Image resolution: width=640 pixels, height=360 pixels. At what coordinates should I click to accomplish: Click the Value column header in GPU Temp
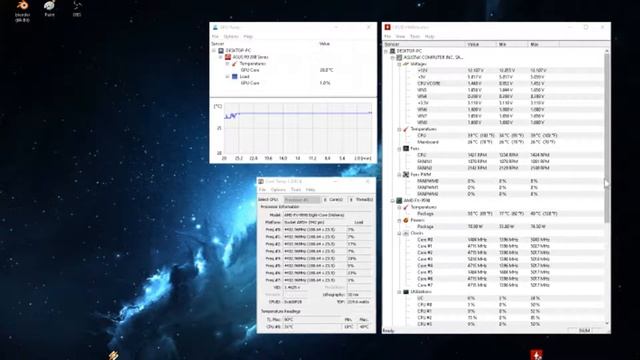pos(325,44)
